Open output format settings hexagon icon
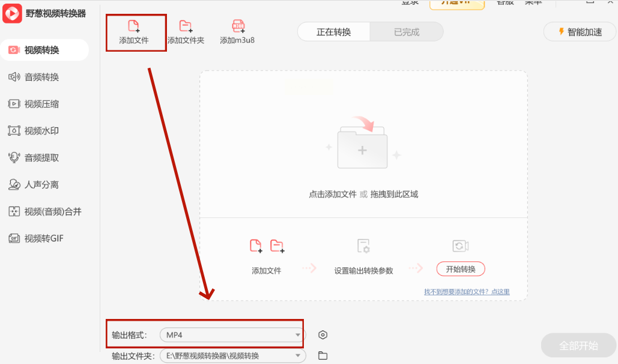 323,335
